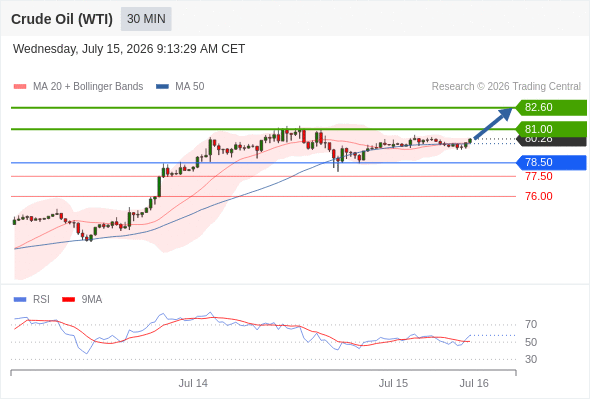This screenshot has width=590, height=400.
Task: Click the Jul 16 date marker
Action: [474, 383]
